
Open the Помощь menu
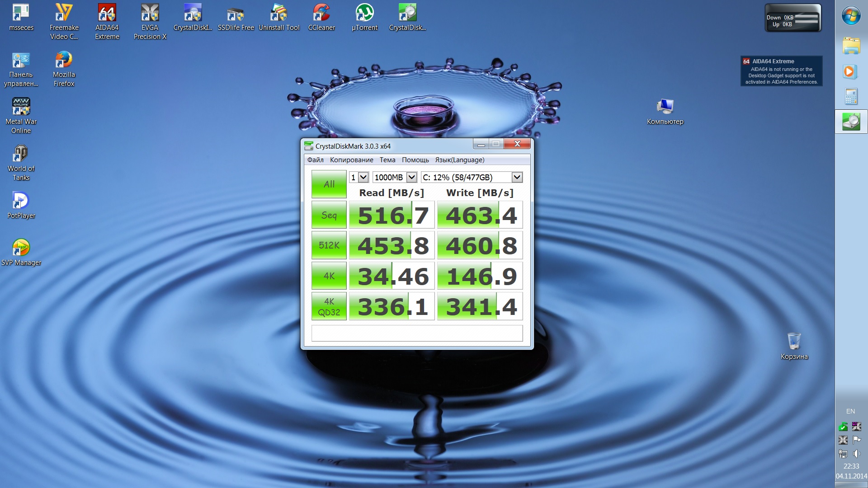tap(415, 160)
